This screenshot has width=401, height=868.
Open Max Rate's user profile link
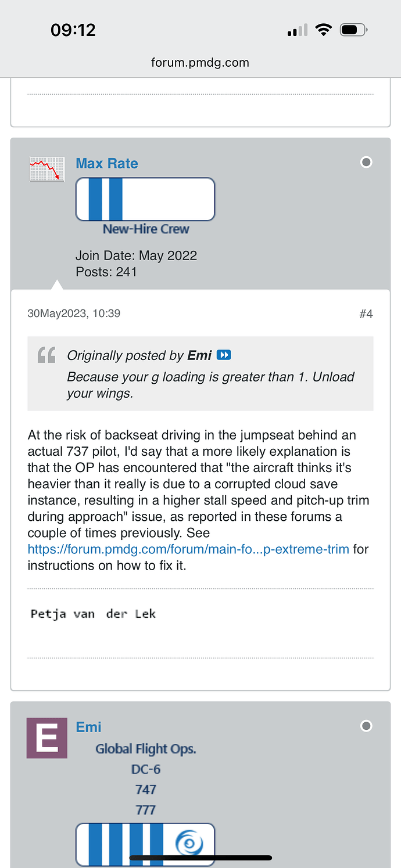107,164
